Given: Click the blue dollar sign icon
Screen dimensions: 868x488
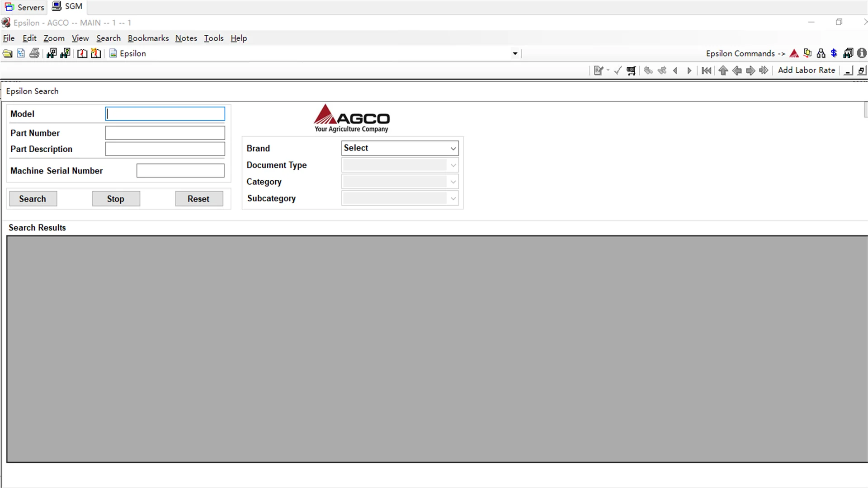Looking at the screenshot, I should coord(834,53).
